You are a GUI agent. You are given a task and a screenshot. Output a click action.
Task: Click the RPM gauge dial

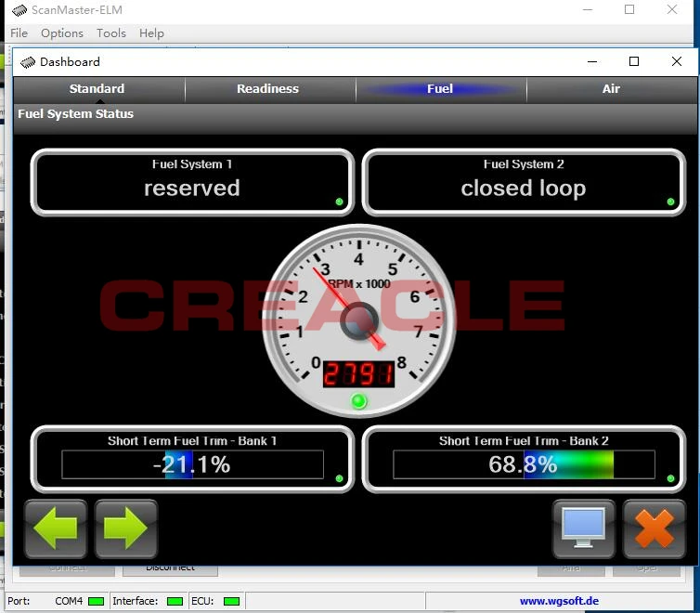[359, 320]
